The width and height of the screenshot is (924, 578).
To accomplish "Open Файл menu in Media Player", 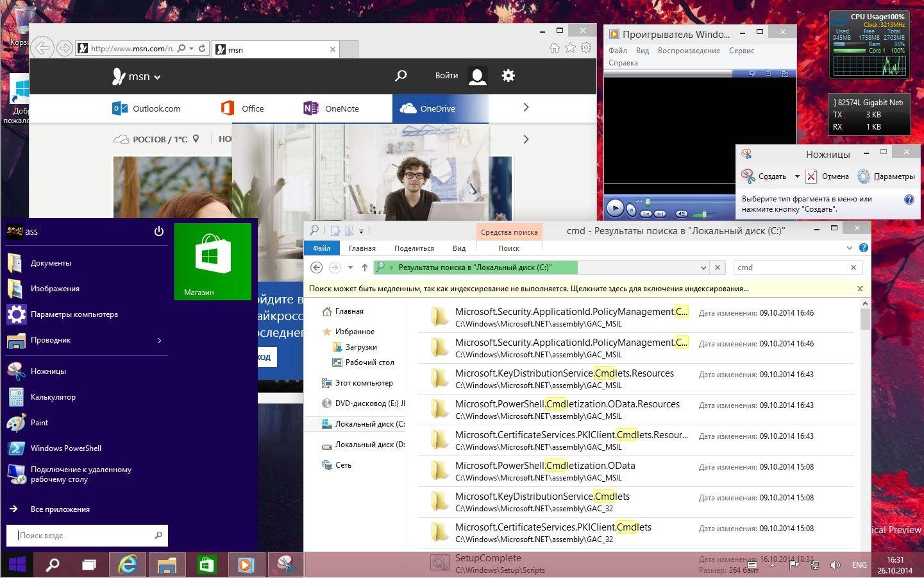I will [x=617, y=51].
